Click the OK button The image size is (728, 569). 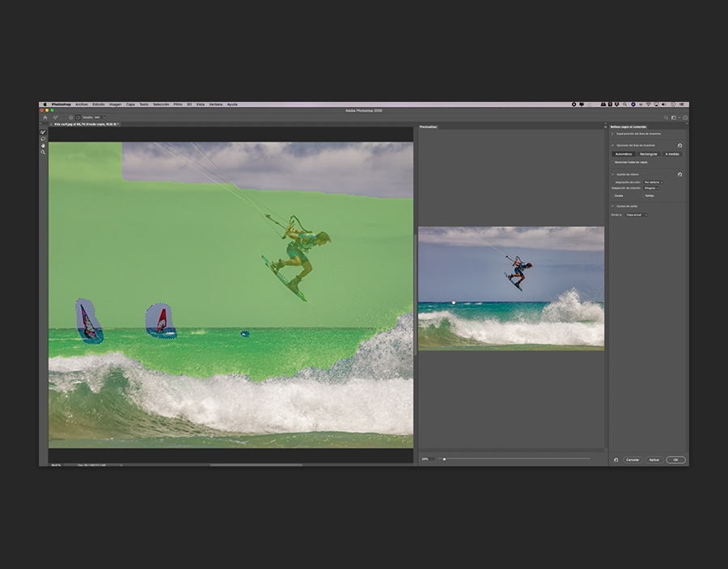coord(675,460)
